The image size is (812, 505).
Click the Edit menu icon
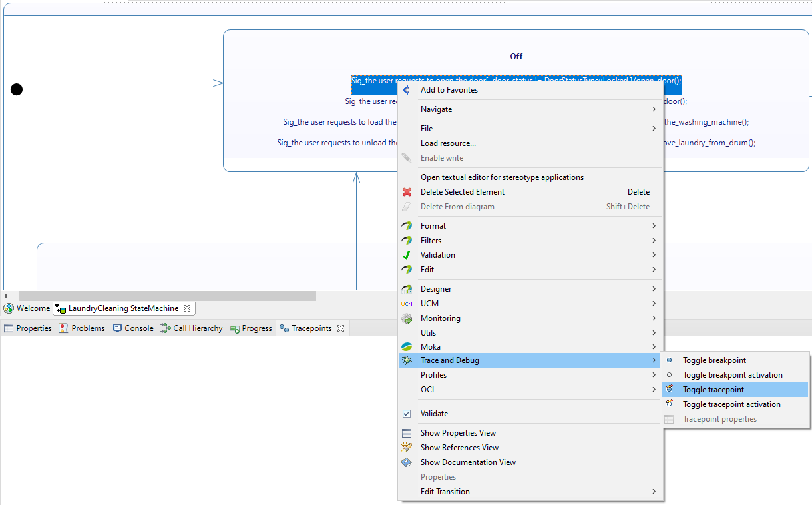[407, 270]
